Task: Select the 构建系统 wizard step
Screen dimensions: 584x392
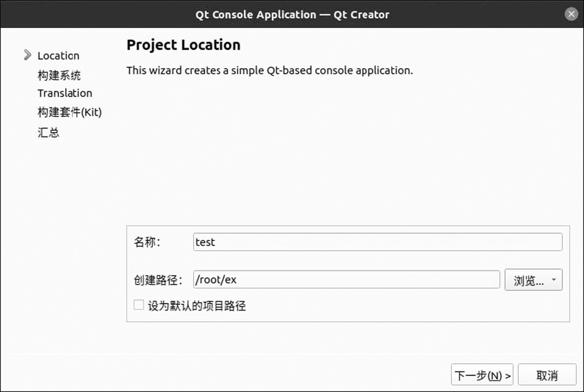Action: 59,75
